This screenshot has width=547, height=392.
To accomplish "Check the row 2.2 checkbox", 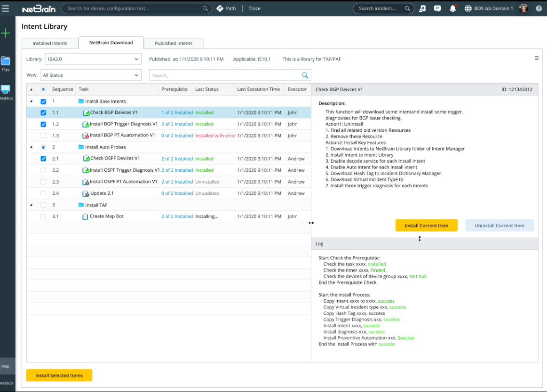I will (43, 170).
